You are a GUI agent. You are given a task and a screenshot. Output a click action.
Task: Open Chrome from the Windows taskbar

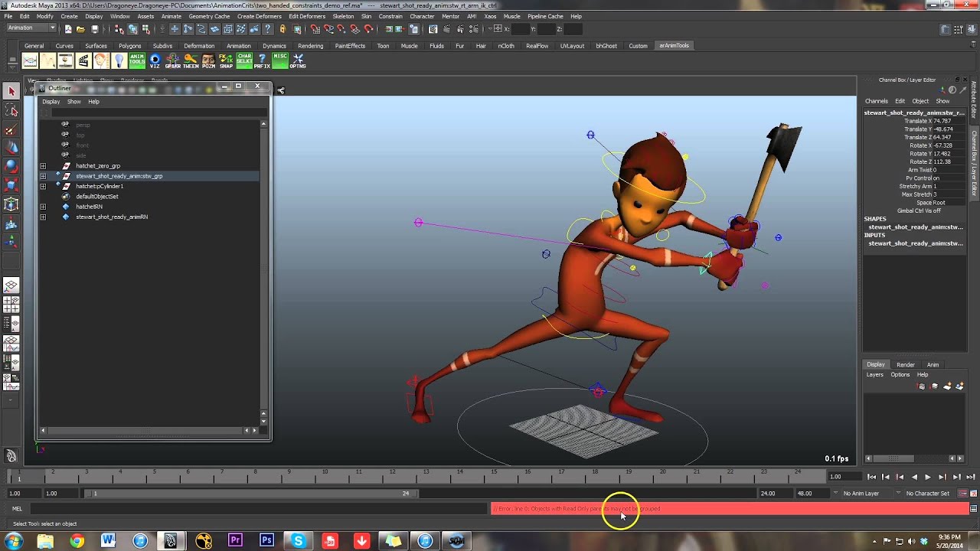tap(77, 541)
